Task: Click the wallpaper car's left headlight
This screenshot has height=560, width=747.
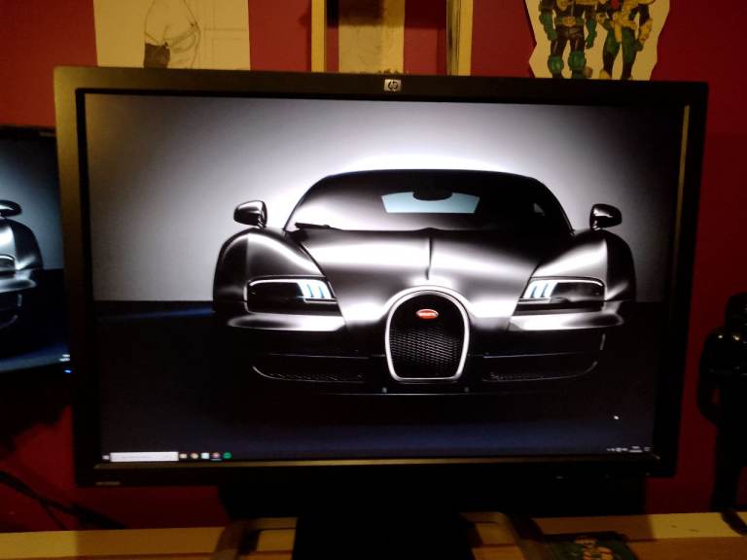Action: (290, 291)
